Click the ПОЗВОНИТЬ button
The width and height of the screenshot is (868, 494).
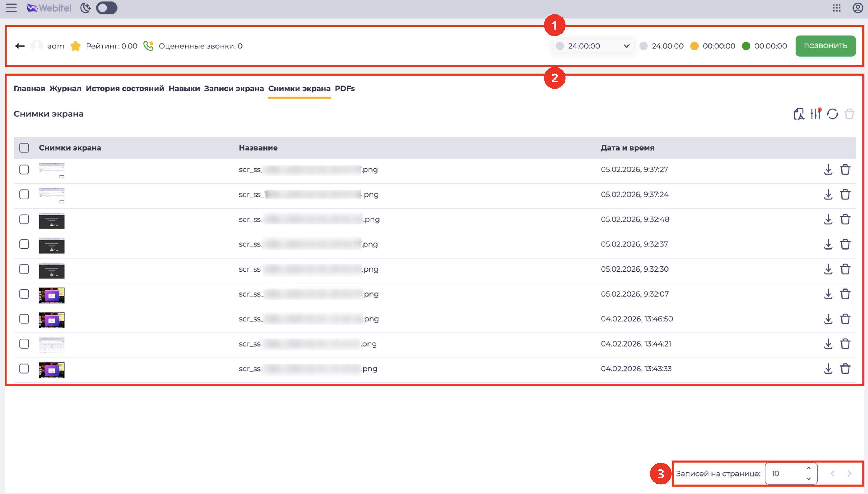pyautogui.click(x=825, y=46)
